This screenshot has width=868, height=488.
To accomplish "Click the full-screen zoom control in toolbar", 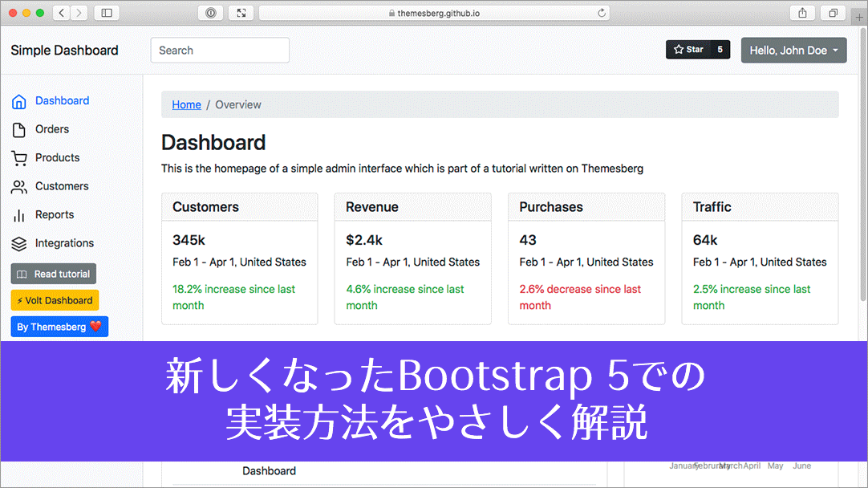I will click(x=241, y=12).
